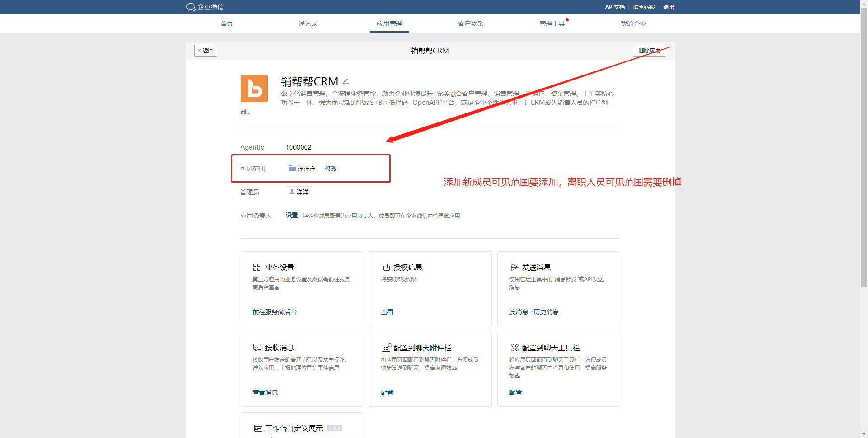Open the API文档 link

tap(615, 7)
